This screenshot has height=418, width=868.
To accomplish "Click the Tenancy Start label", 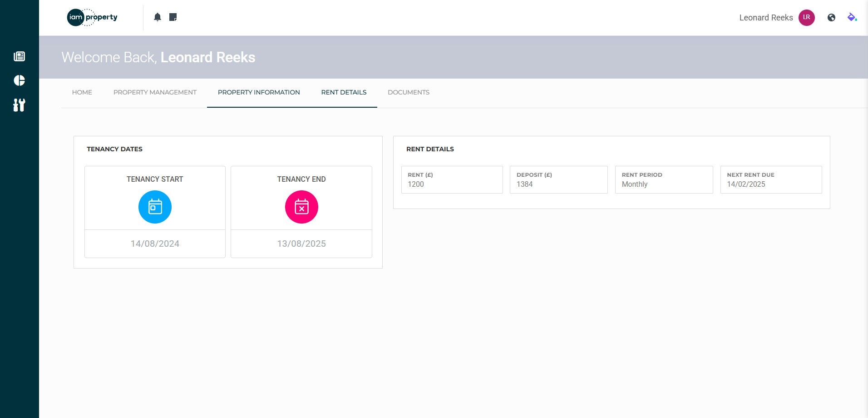I will (x=155, y=179).
